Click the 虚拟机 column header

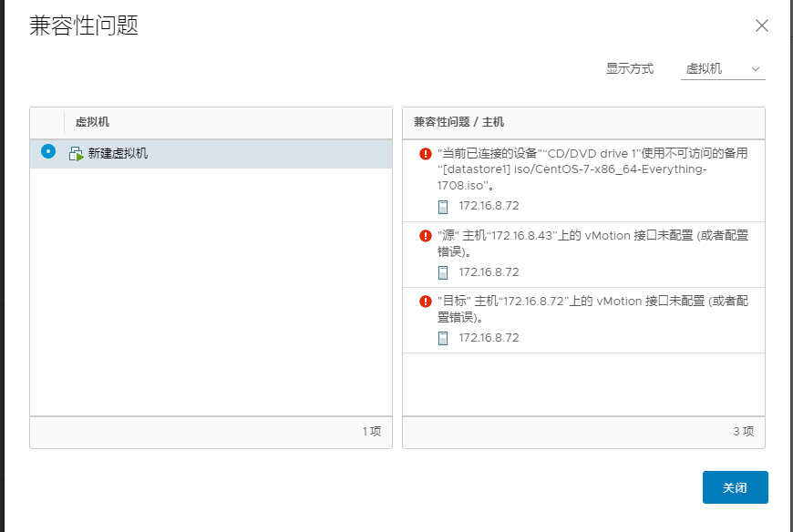click(92, 122)
